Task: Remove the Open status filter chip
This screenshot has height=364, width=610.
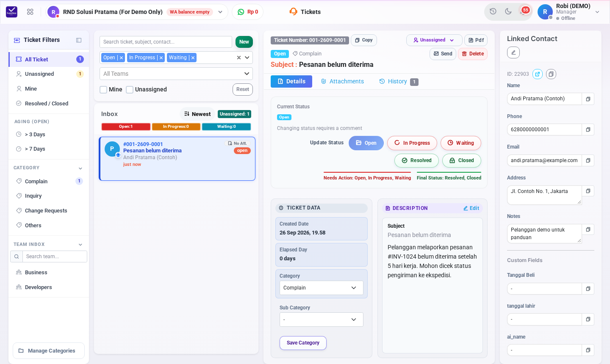Action: (121, 58)
